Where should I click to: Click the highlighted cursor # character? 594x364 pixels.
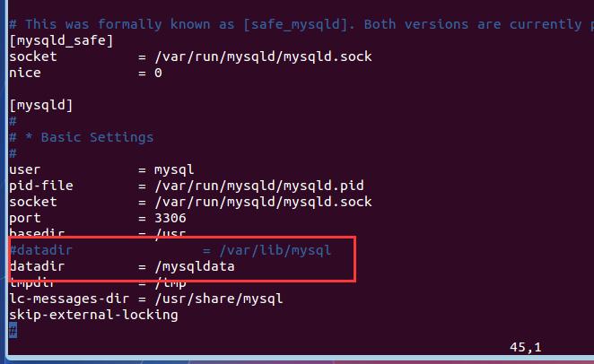tap(13, 331)
